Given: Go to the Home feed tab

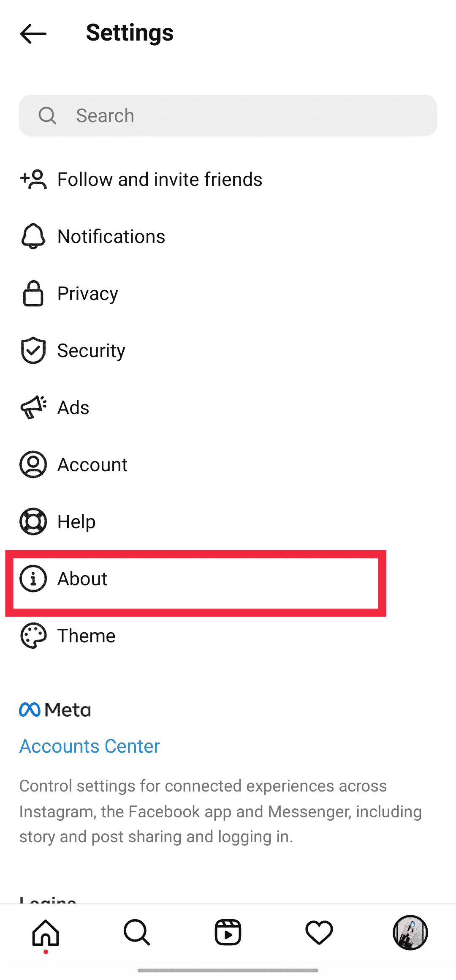Looking at the screenshot, I should click(46, 933).
